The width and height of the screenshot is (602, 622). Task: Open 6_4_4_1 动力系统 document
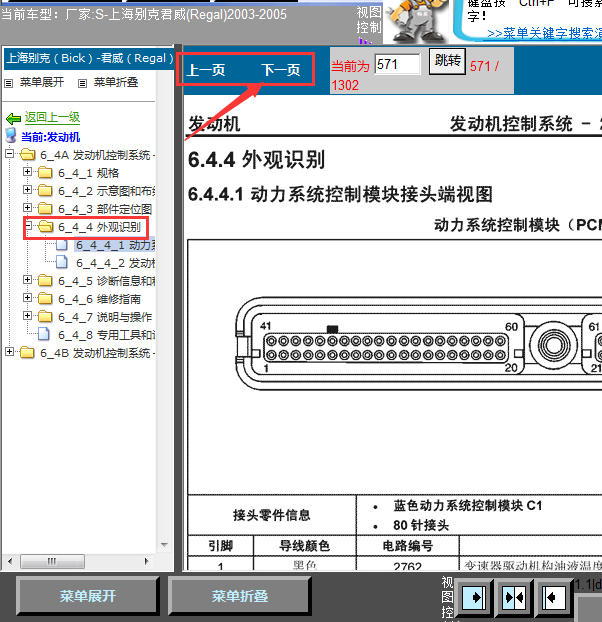pyautogui.click(x=115, y=245)
